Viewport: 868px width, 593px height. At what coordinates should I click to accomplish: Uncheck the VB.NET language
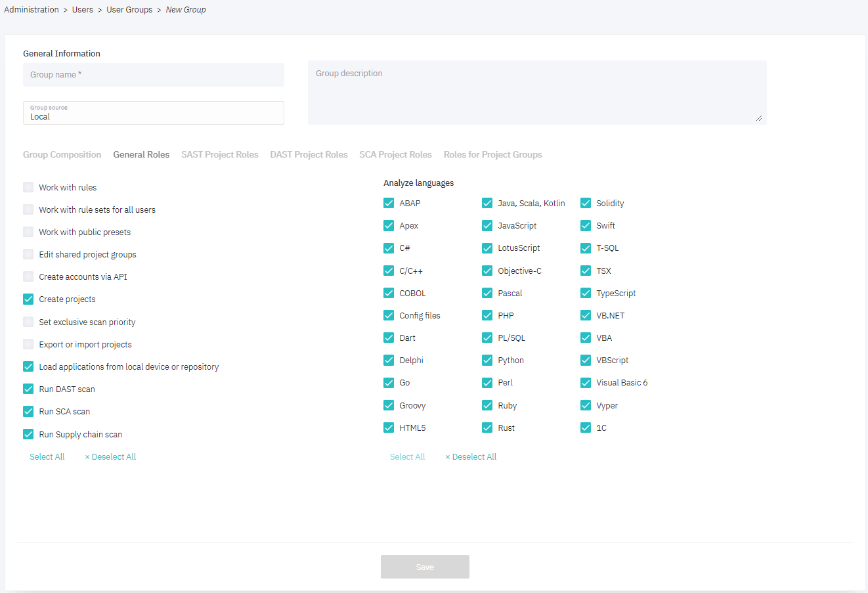tap(586, 315)
